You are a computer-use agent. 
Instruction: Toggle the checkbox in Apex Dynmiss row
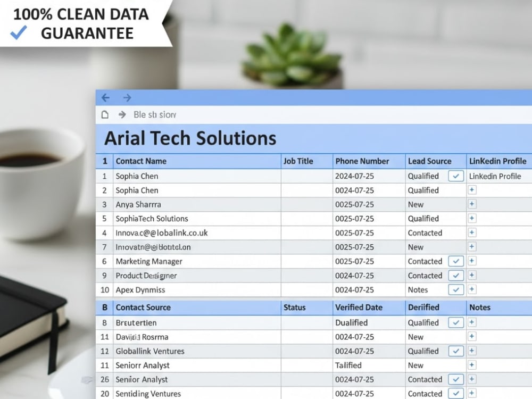click(456, 290)
